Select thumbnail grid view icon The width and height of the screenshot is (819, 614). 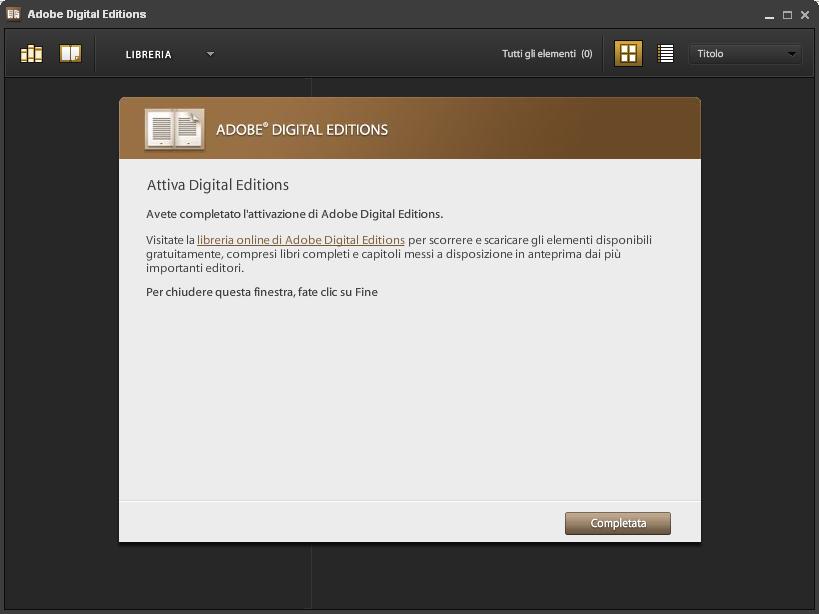[x=628, y=53]
